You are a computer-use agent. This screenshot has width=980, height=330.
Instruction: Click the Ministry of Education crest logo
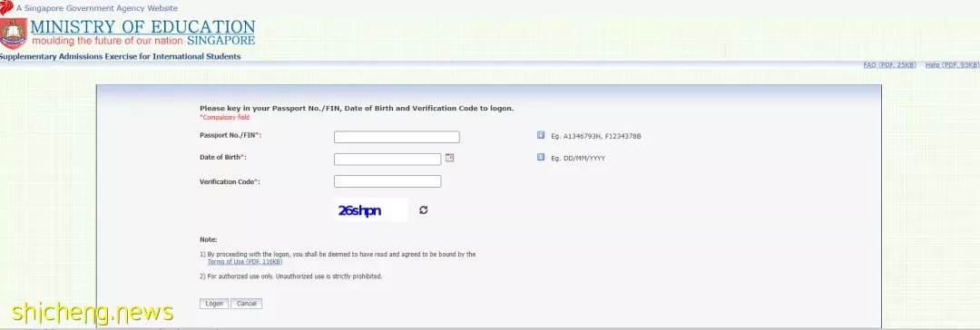coord(13,34)
